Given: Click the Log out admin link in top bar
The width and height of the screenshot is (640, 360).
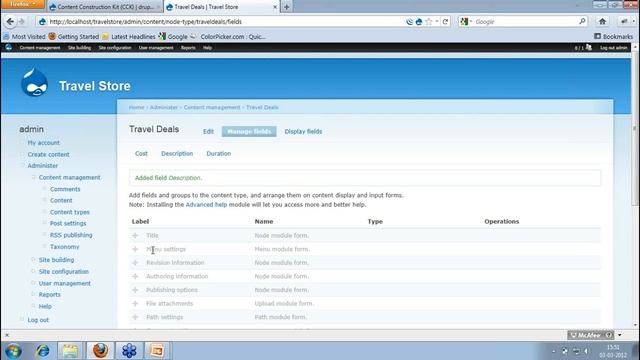Looking at the screenshot, I should [613, 48].
